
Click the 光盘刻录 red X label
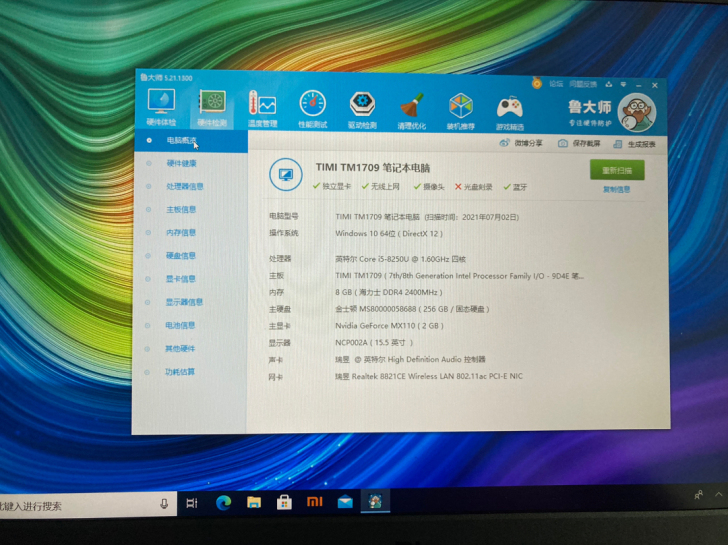point(473,187)
